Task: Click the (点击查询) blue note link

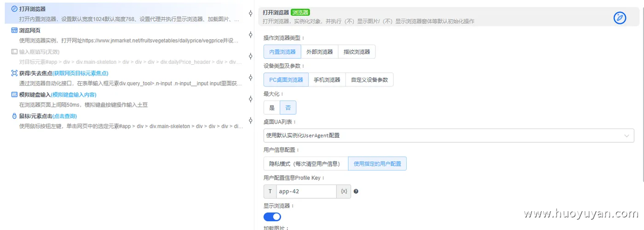Action: pos(64,116)
